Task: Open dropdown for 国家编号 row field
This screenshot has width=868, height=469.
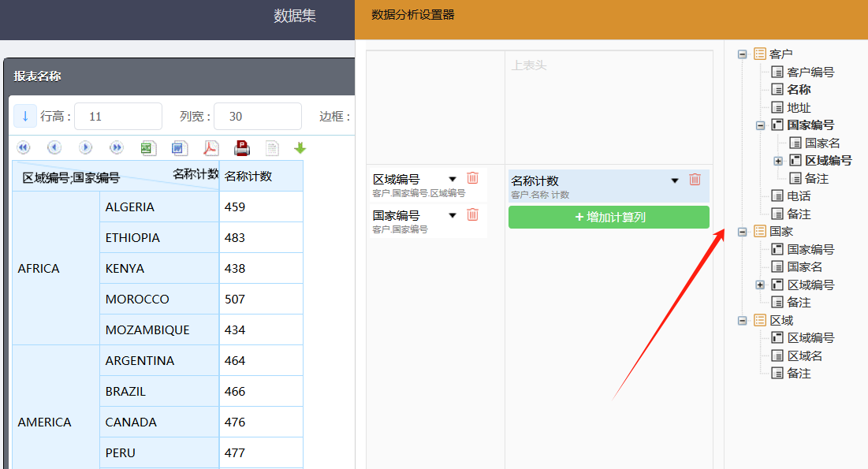Action: 453,215
